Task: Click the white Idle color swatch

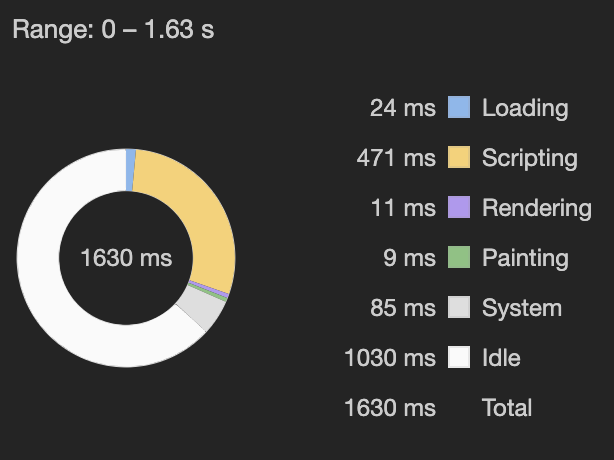Action: 459,357
